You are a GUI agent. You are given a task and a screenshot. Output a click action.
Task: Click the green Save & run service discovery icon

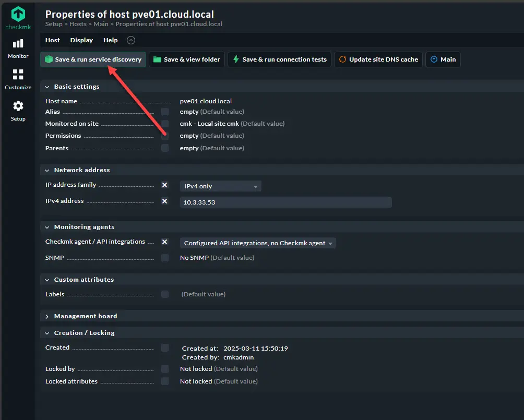49,59
